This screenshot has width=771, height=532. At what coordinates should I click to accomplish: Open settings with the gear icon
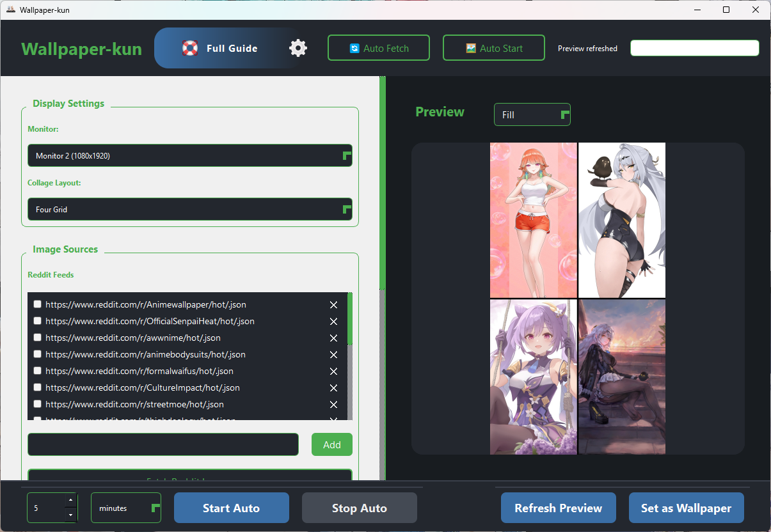click(298, 48)
